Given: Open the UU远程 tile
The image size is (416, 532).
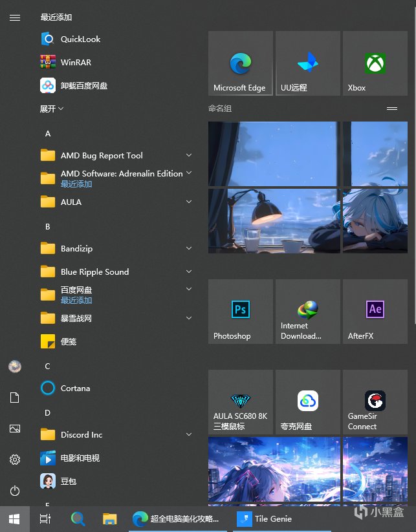Looking at the screenshot, I should pos(308,63).
